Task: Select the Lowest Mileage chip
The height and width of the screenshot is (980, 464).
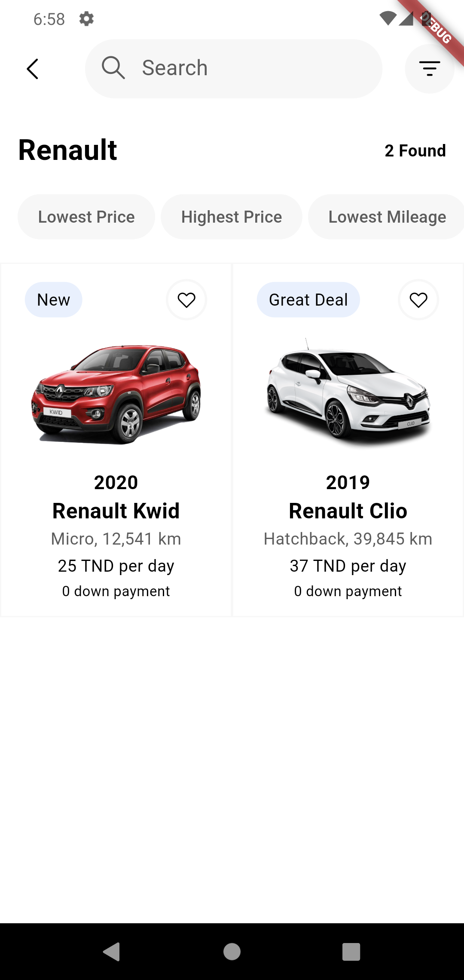Action: coord(387,217)
